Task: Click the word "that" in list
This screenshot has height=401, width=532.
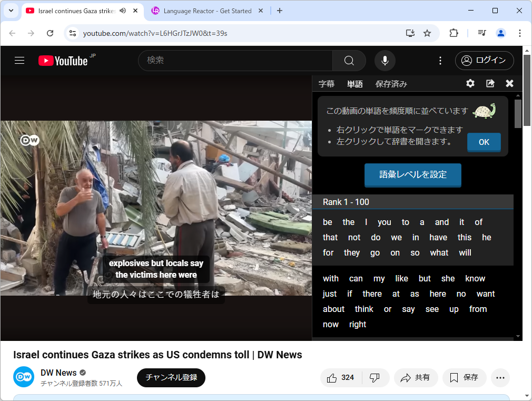Action: [x=330, y=237]
